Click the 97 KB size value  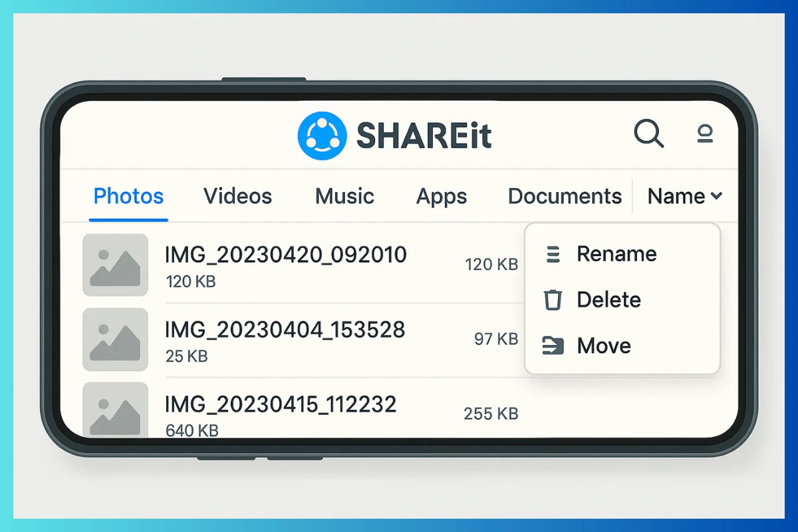pos(496,339)
